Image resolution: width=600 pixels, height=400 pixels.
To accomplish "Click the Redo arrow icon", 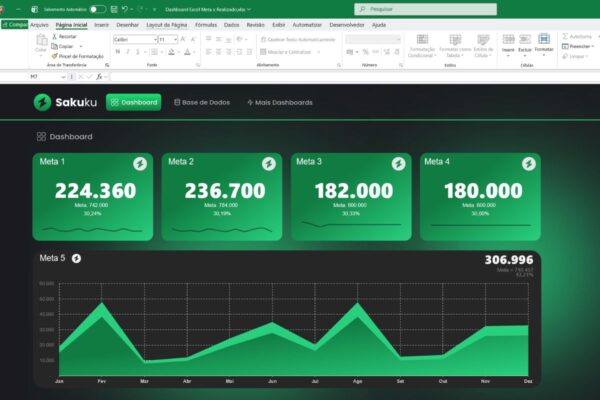I will [x=140, y=9].
